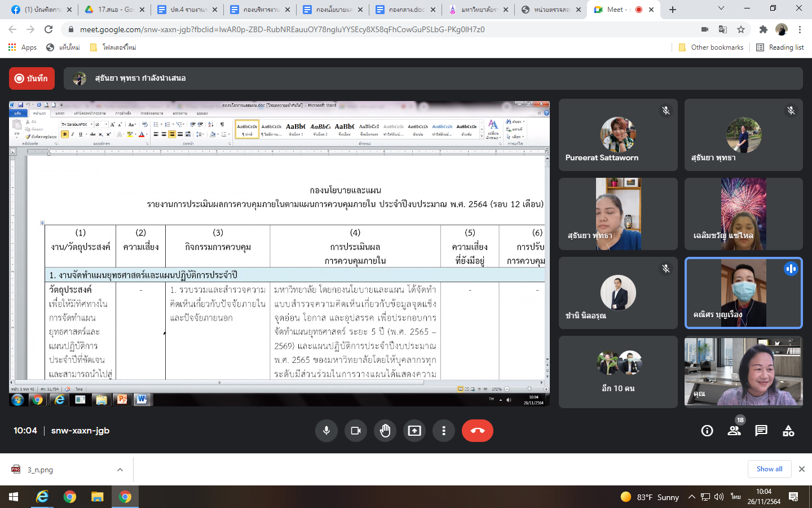The image size is (812, 508).
Task: Click Show all downloads button
Action: pyautogui.click(x=769, y=469)
